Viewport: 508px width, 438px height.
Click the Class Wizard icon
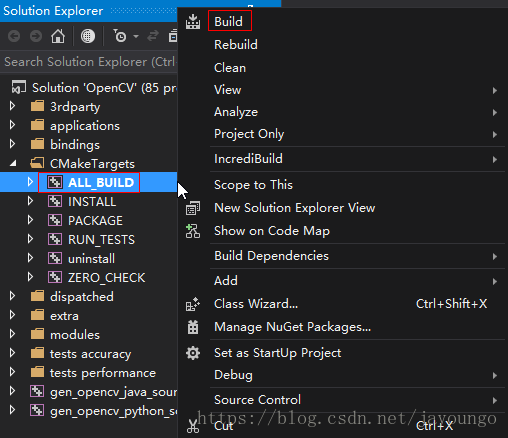(193, 304)
